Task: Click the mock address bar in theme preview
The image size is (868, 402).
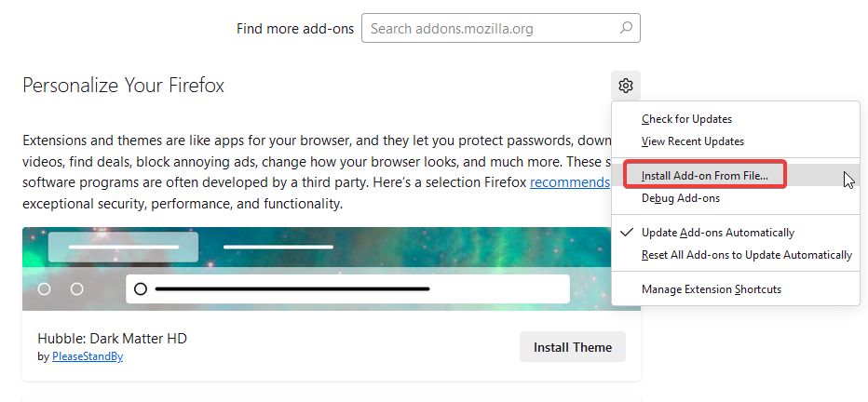Action: pyautogui.click(x=347, y=289)
